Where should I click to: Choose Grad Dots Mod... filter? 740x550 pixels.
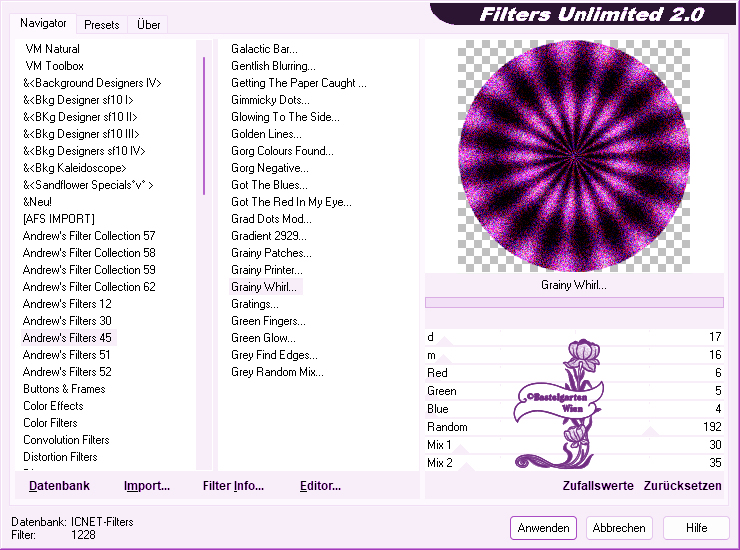pos(271,219)
